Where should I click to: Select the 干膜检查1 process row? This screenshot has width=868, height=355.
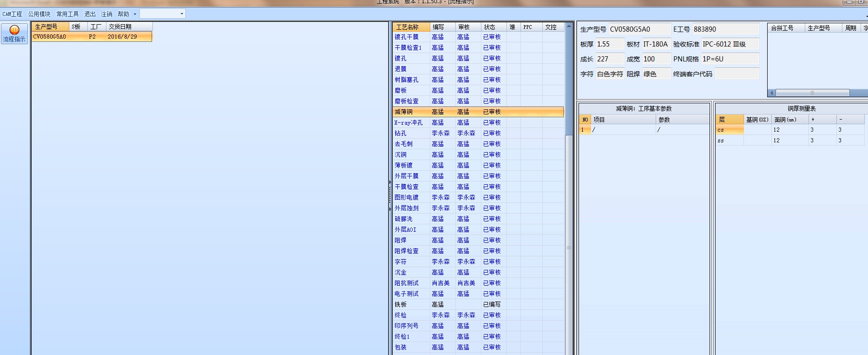click(478, 47)
